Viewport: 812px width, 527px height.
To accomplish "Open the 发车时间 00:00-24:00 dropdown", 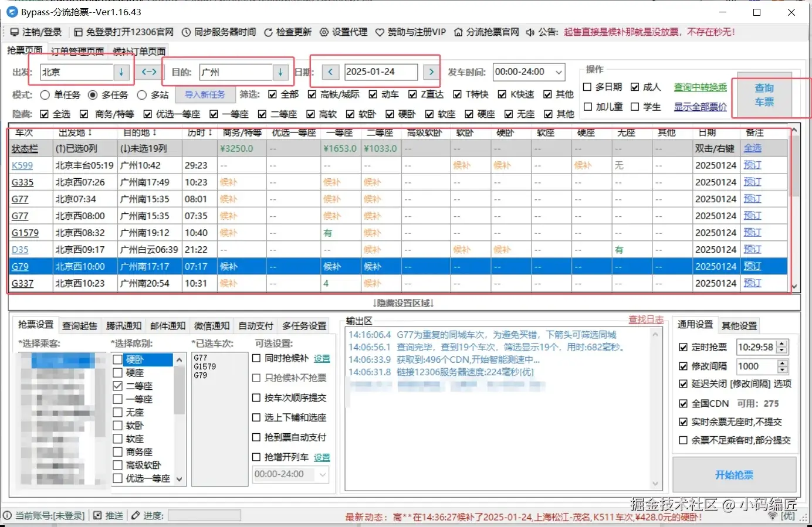I will click(x=559, y=72).
